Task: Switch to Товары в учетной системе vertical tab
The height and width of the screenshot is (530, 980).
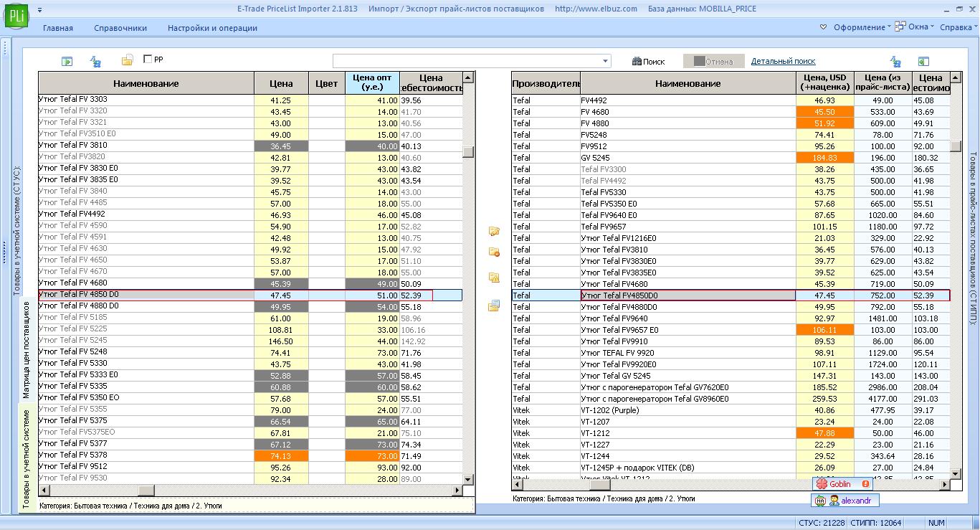Action: tap(27, 459)
